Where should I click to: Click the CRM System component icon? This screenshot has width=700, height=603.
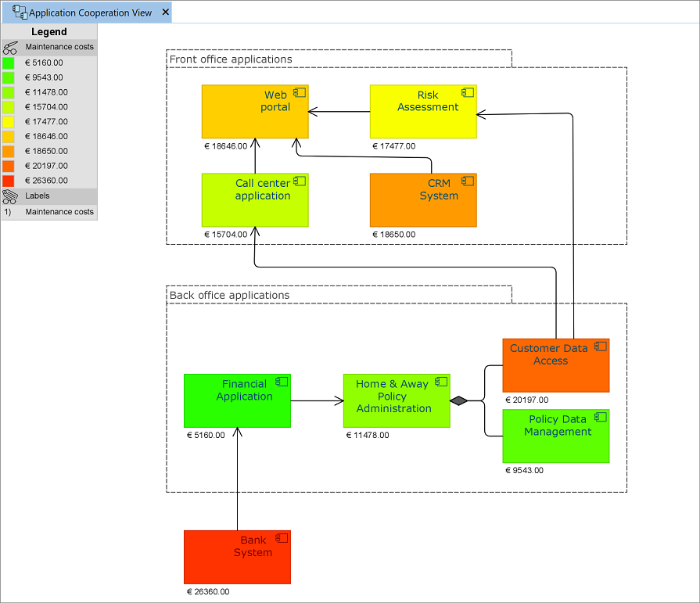click(x=468, y=181)
